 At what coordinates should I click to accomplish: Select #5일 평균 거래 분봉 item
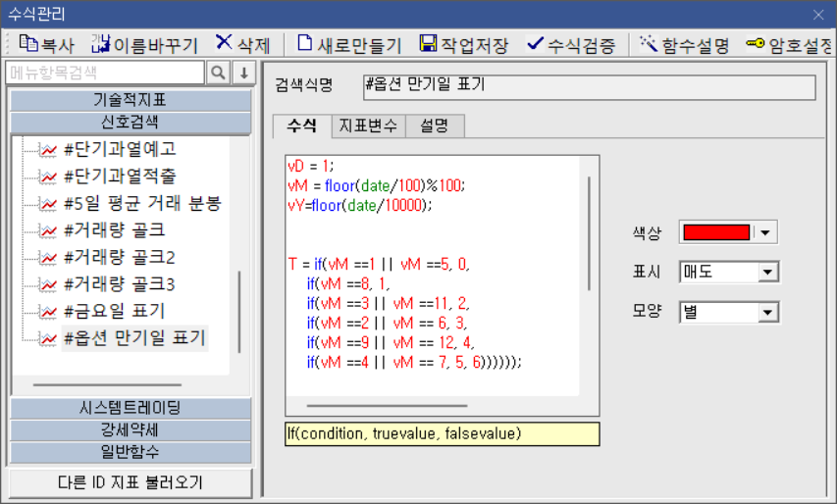(x=142, y=203)
